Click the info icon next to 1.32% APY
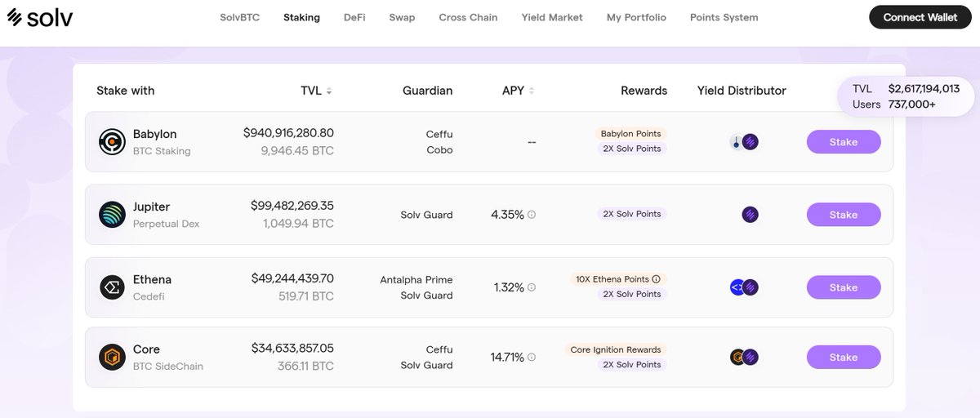This screenshot has height=418, width=980. [532, 287]
